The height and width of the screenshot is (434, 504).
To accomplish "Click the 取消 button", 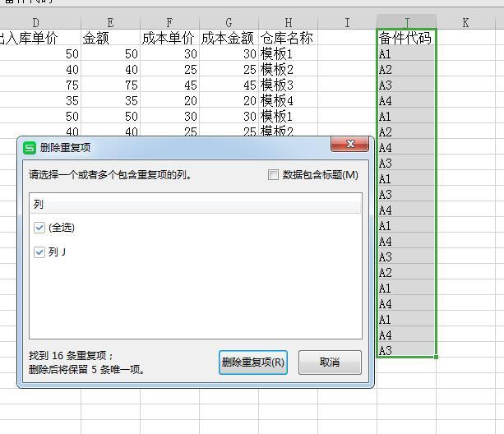I will point(330,362).
